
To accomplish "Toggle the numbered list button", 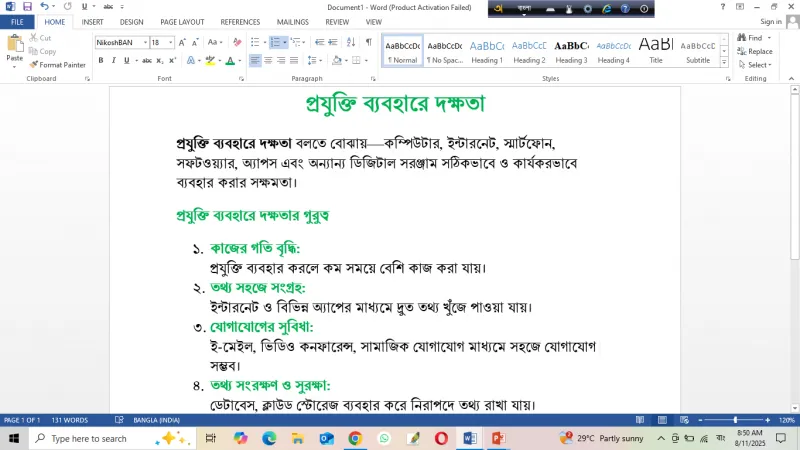I will coord(275,42).
